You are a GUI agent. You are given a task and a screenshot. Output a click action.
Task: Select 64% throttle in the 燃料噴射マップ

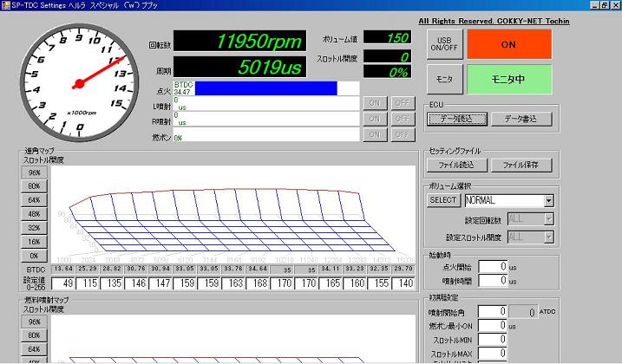click(34, 349)
